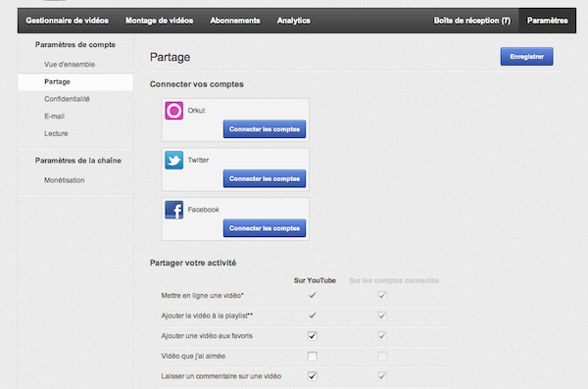Toggle connected-accounts checkbox for Ajouter la vidéo à la playlist
Viewport: 588px width, 389px height.
[x=382, y=316]
